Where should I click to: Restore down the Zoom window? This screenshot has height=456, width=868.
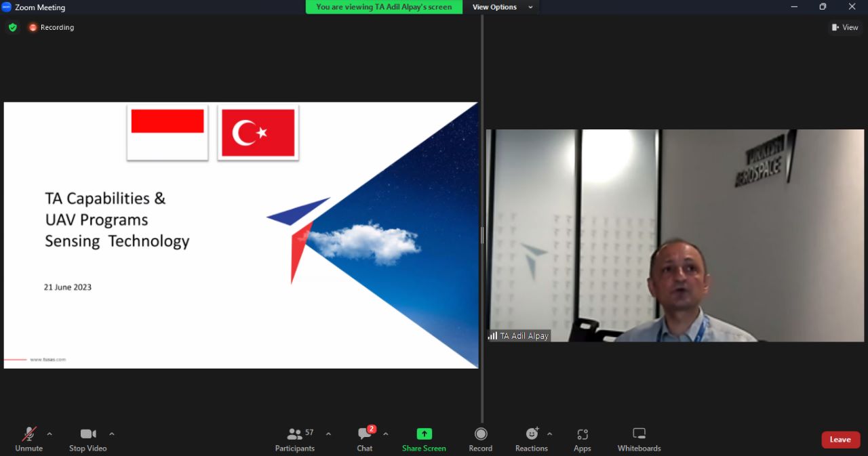tap(823, 7)
